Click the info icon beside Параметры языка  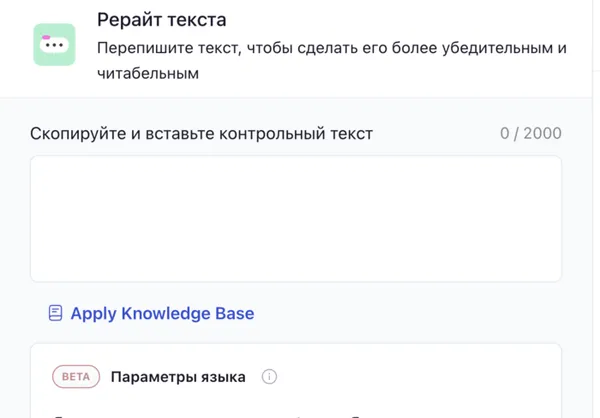coord(269,377)
